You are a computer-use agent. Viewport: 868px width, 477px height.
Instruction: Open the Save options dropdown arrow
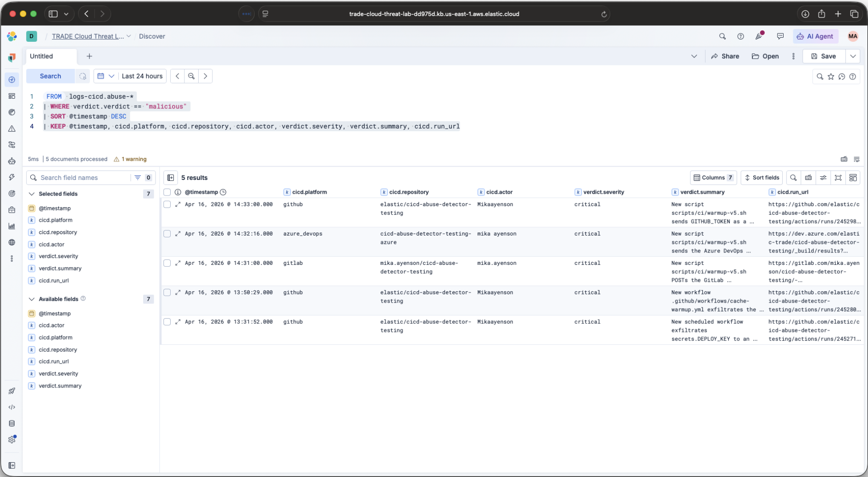(x=853, y=56)
